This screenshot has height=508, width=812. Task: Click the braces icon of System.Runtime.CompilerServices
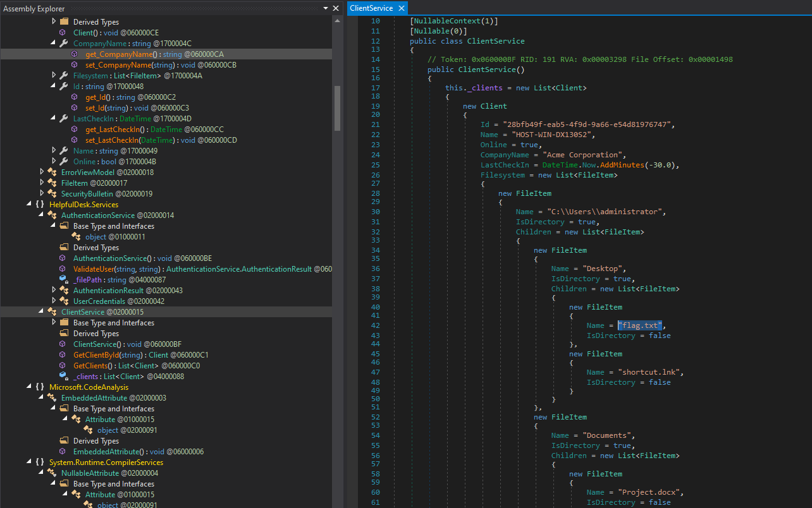pos(40,463)
